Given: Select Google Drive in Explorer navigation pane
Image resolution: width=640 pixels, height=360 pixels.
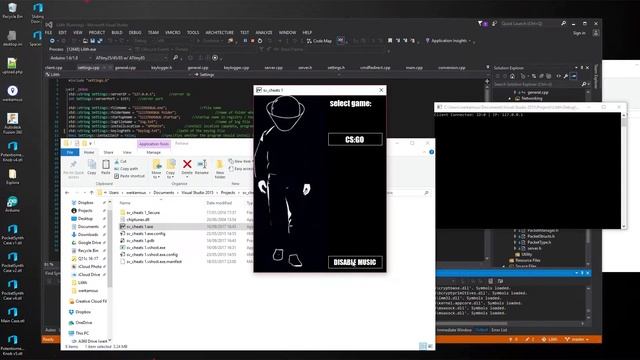Looking at the screenshot, I should point(86,242).
